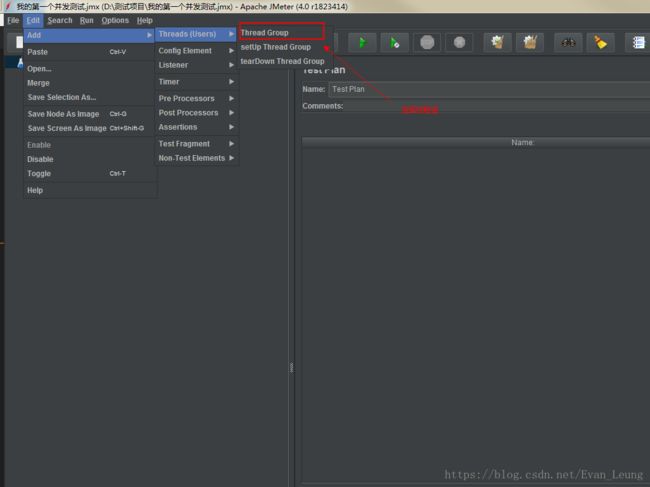Select Open... in the Edit menu
The width and height of the screenshot is (650, 487).
click(x=89, y=68)
